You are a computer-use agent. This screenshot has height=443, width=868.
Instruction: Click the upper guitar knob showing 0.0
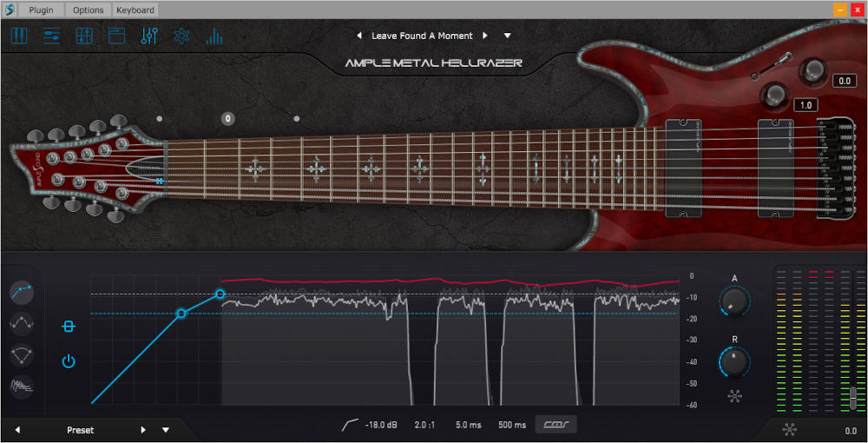814,69
